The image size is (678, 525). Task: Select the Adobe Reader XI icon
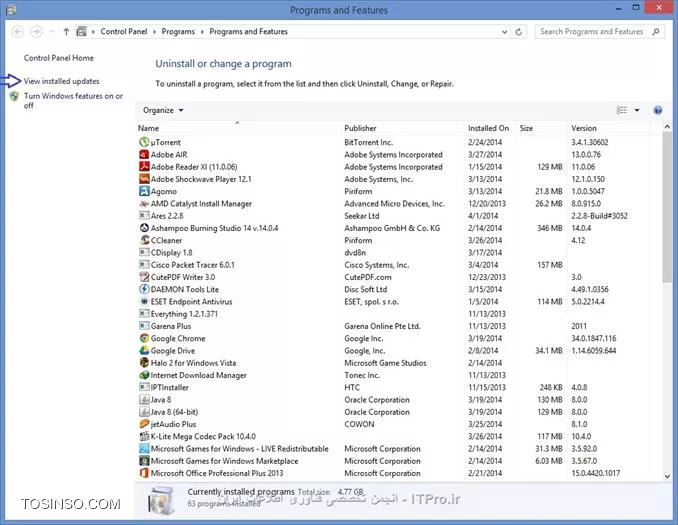[144, 166]
